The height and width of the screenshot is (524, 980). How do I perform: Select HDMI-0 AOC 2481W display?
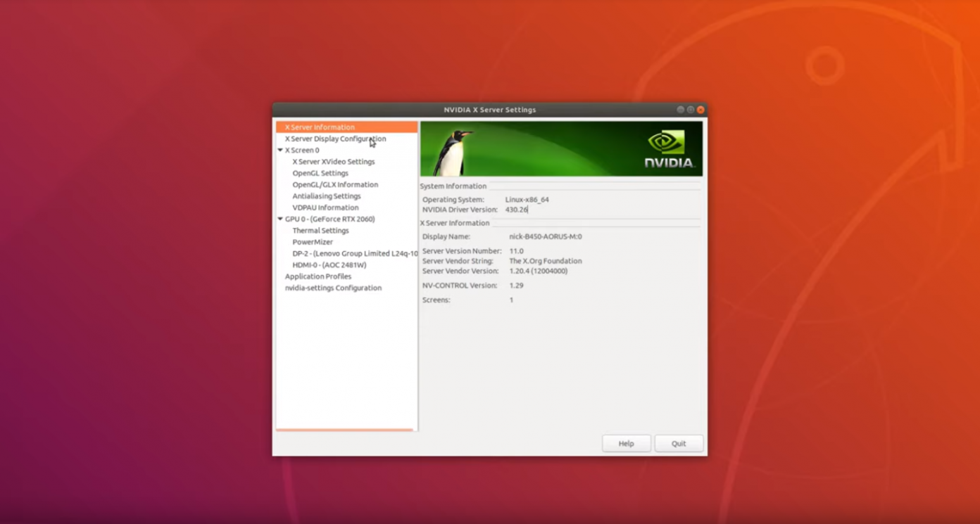[x=329, y=265]
